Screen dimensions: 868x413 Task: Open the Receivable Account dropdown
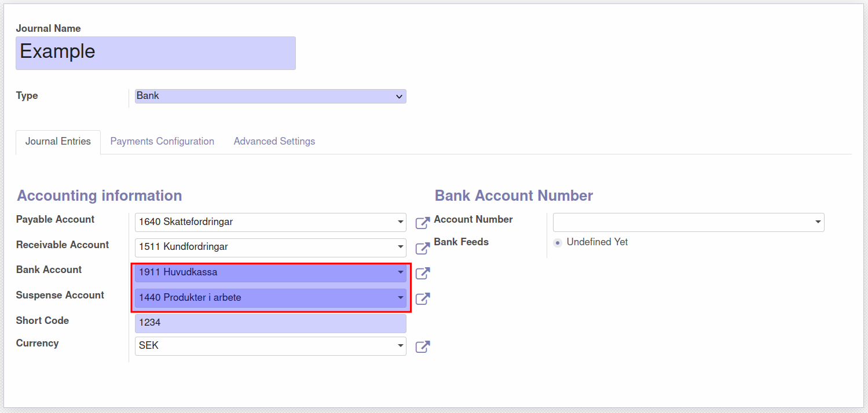270,248
